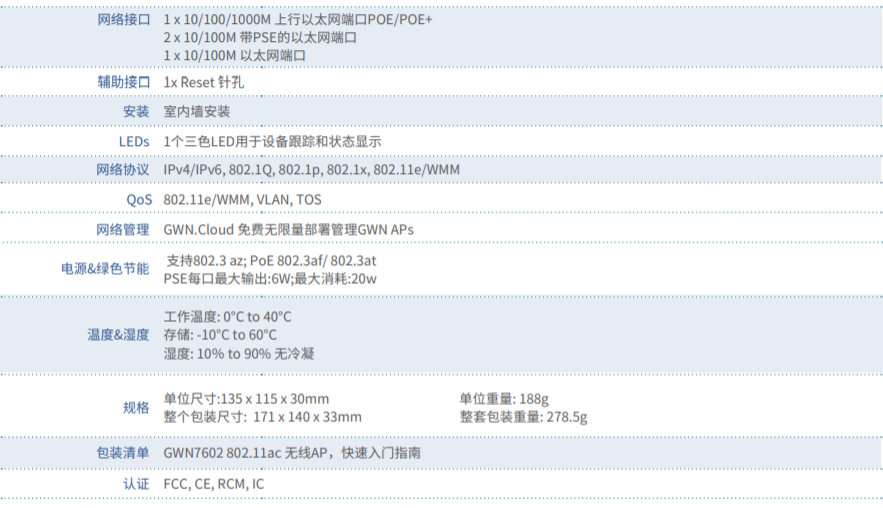The width and height of the screenshot is (883, 508).
Task: Select the 整套包装重量 278.5g text
Action: click(523, 416)
